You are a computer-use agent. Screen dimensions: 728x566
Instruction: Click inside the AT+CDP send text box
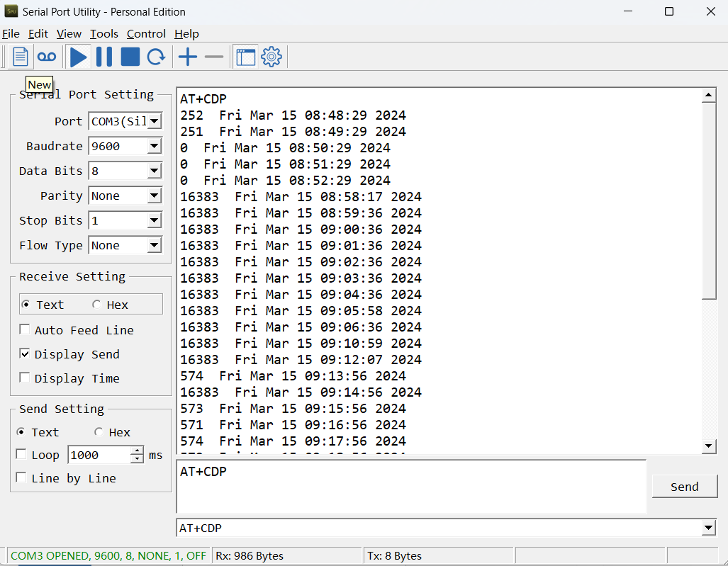(x=411, y=486)
